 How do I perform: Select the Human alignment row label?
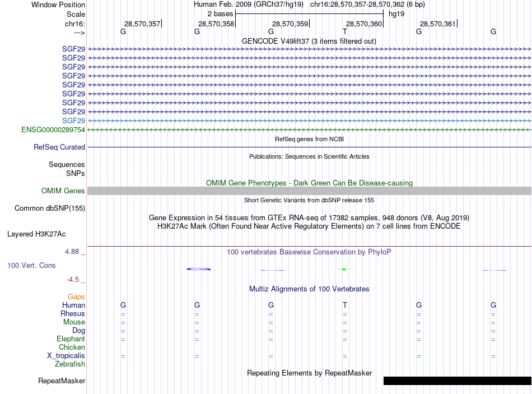[x=73, y=305]
